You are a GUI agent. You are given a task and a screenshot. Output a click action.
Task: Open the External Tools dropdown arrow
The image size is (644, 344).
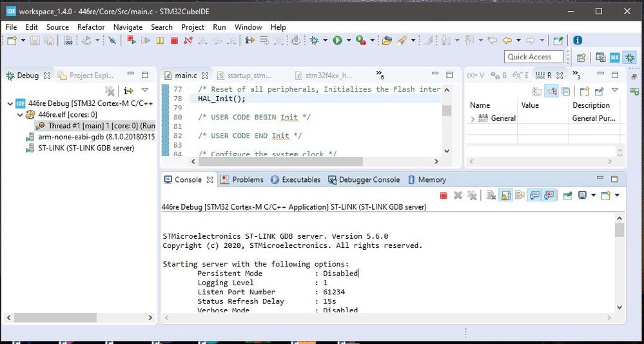pyautogui.click(x=373, y=40)
